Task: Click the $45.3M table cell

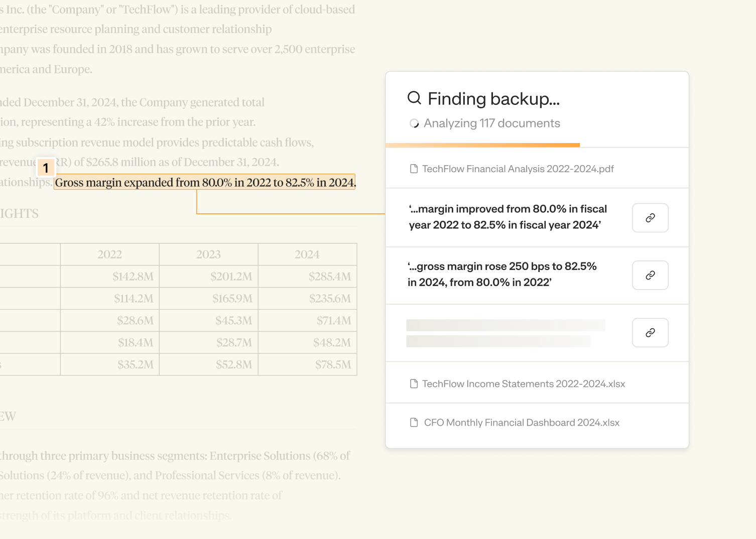Action: coord(209,321)
